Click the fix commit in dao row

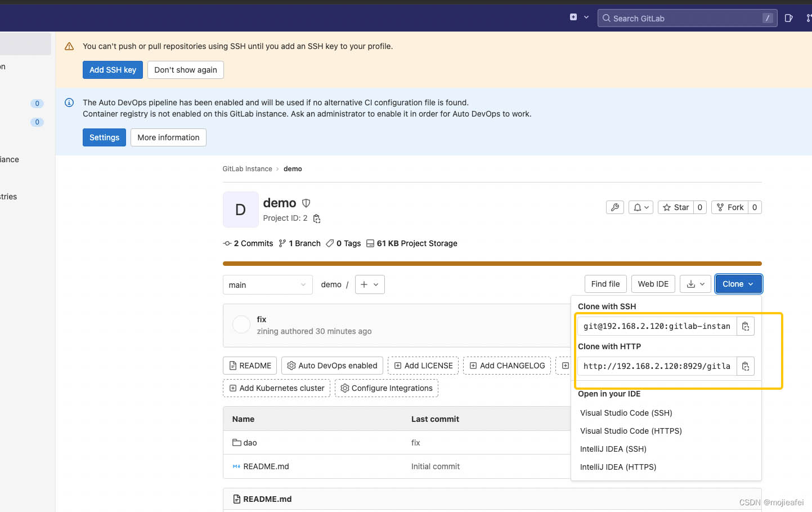416,443
